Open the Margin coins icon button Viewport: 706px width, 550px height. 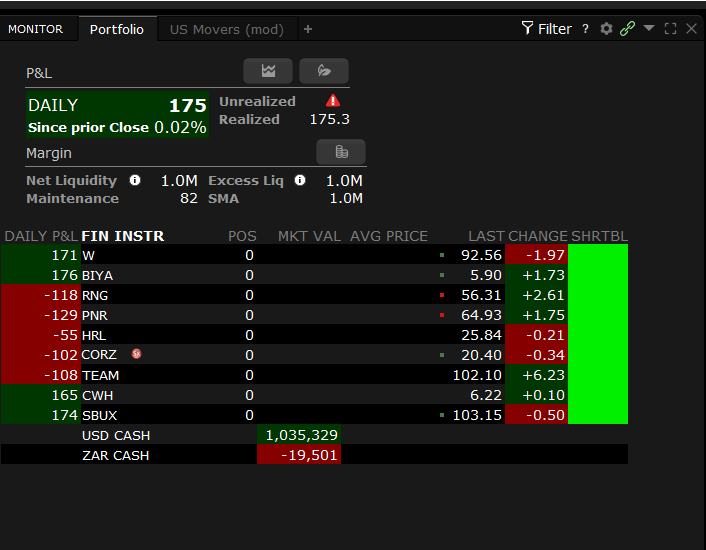341,152
